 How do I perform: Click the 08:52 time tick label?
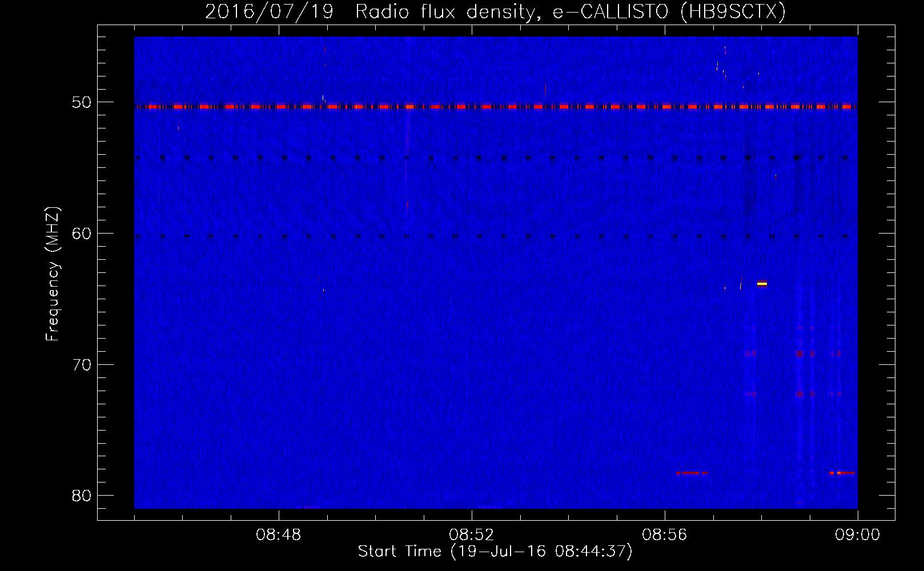(472, 535)
